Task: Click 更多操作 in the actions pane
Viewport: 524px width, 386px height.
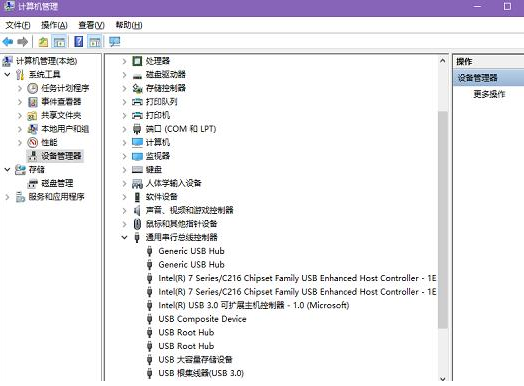Action: coord(489,94)
